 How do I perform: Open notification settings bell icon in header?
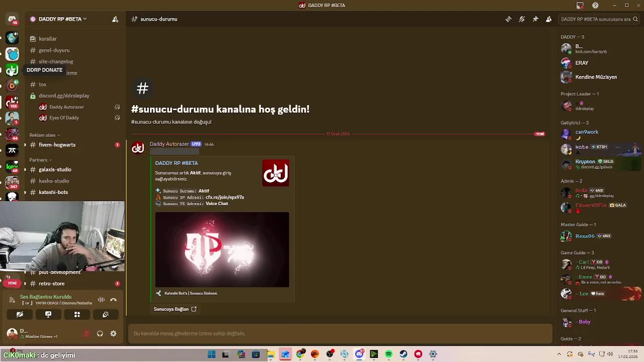pos(522,19)
